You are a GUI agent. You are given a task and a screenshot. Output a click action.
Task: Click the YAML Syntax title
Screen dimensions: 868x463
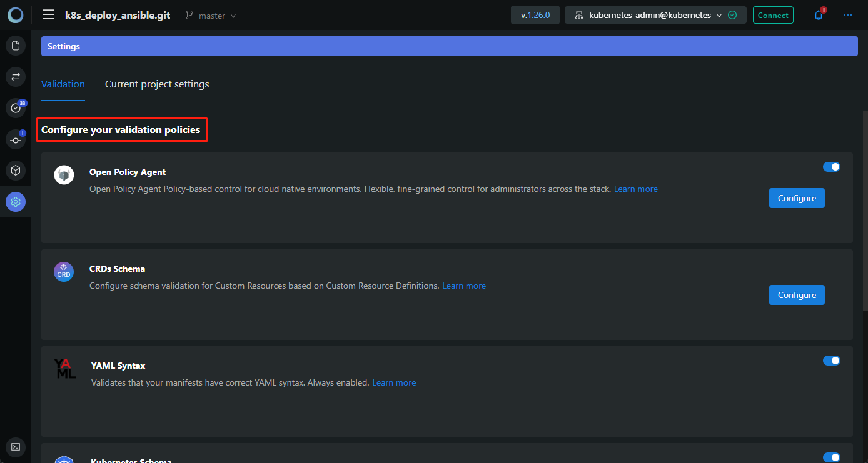coord(118,366)
